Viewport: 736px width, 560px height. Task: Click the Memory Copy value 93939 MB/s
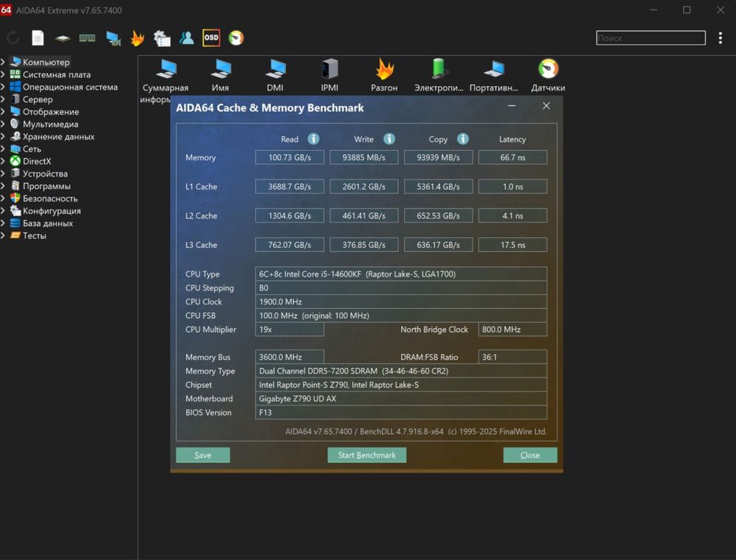[439, 157]
